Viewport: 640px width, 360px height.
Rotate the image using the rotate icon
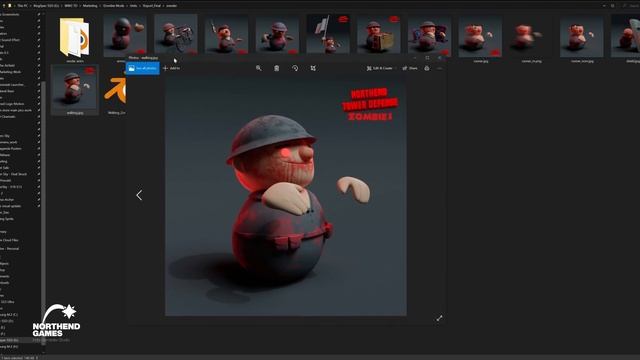pos(295,68)
